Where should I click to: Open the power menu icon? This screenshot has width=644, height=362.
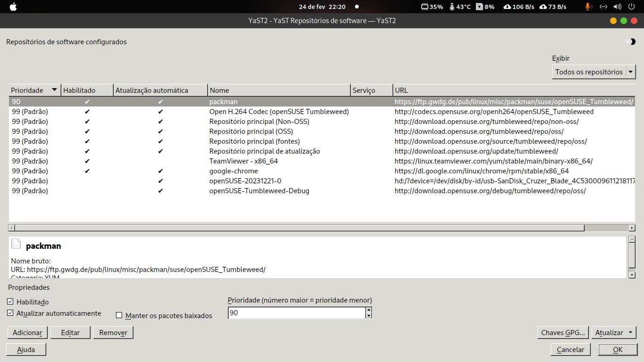(632, 7)
